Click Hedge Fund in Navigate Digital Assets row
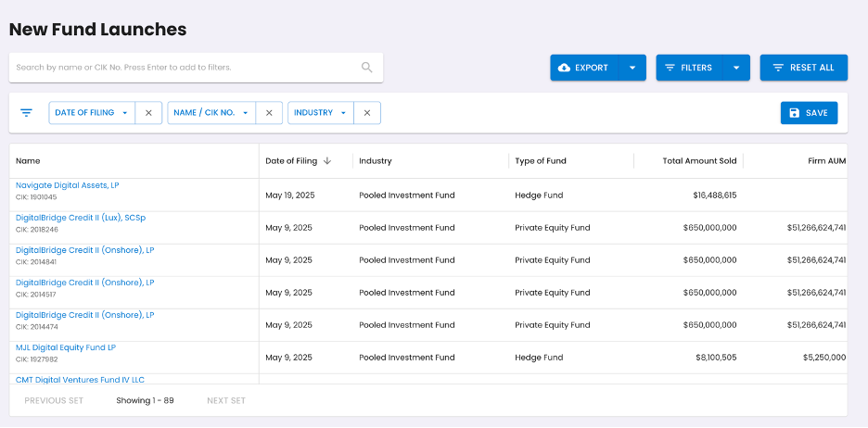This screenshot has height=428, width=868. 539,195
